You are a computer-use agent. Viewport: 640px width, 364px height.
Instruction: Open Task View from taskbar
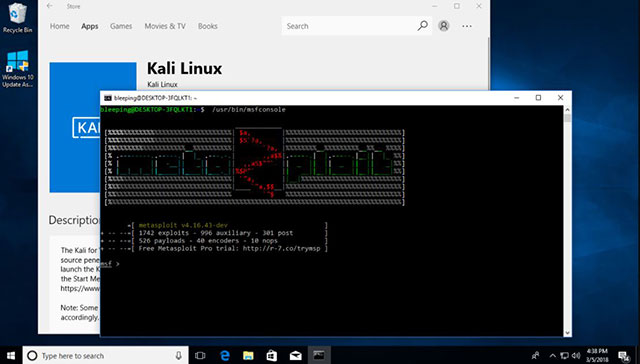(200, 355)
